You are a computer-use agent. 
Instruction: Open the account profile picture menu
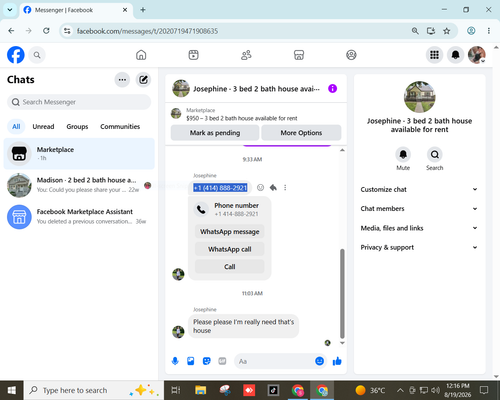click(x=477, y=55)
